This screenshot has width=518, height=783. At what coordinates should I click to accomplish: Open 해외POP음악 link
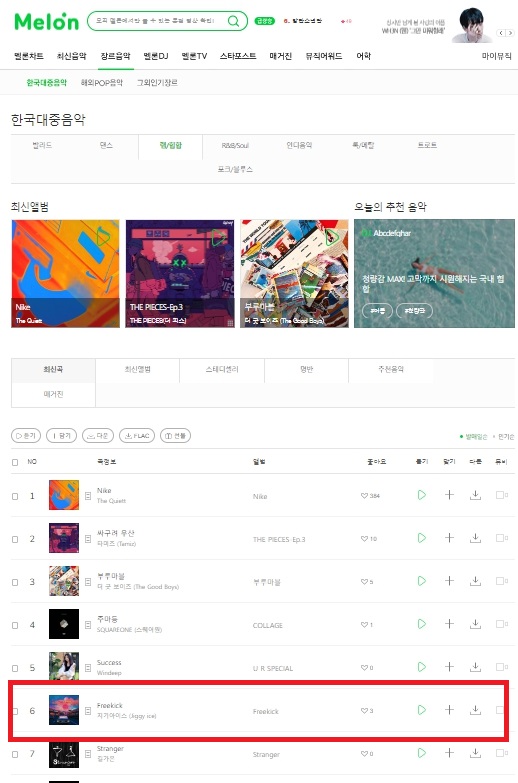102,82
